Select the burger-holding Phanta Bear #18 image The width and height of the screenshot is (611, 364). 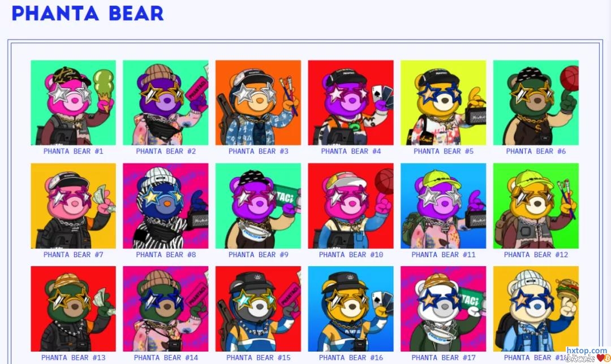(x=536, y=309)
